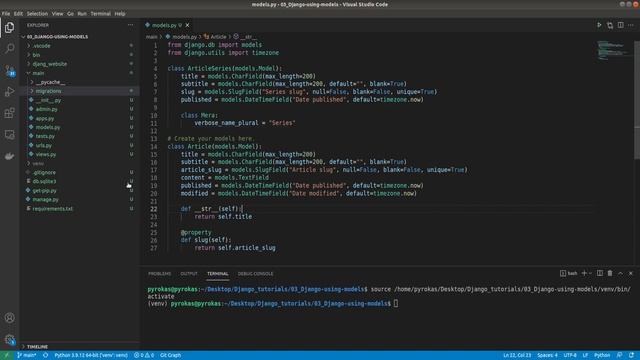This screenshot has height=360, width=640.
Task: Kill the terminal with trash icon
Action: 610,273
